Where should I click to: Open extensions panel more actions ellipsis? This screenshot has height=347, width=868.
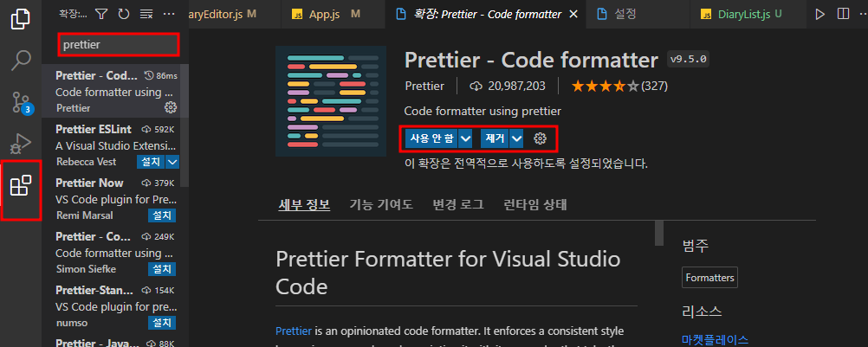coord(169,15)
